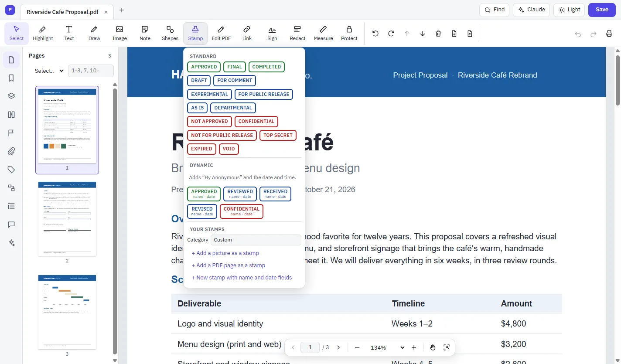Open the Protect tool
This screenshot has width=621, height=364.
pos(349,34)
